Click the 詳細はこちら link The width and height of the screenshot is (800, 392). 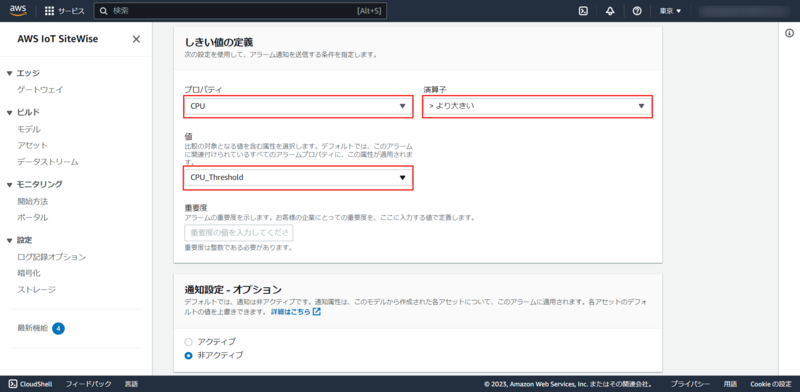(x=290, y=311)
